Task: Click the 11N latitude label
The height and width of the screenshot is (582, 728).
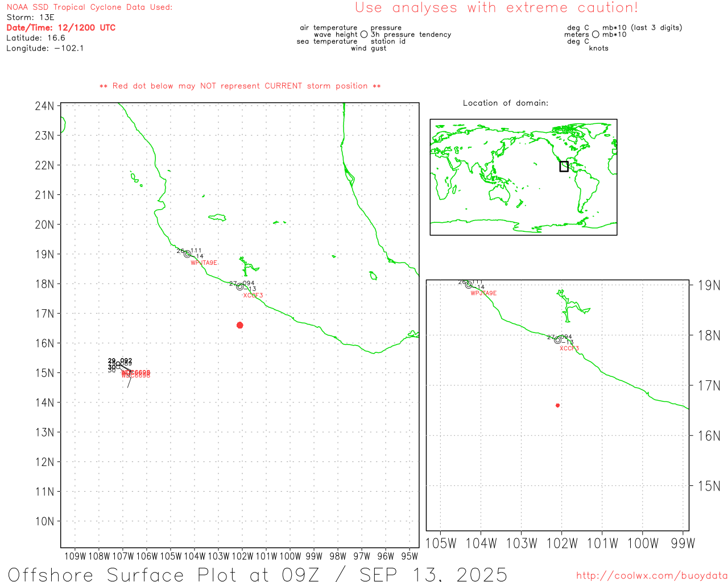Action: [44, 492]
